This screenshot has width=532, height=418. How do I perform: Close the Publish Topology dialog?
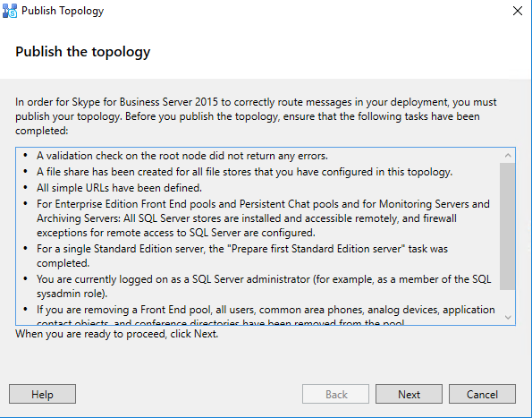click(518, 11)
